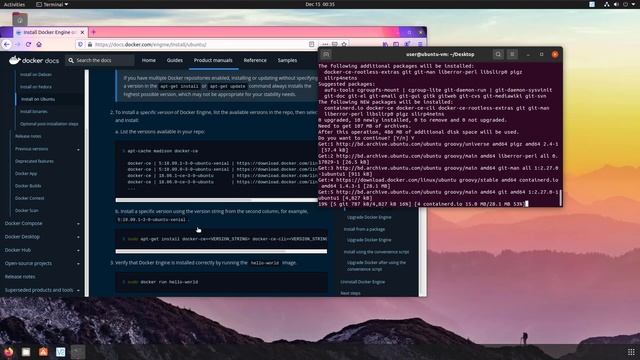Open the Activities overview
The image size is (640, 360).
pos(14,4)
